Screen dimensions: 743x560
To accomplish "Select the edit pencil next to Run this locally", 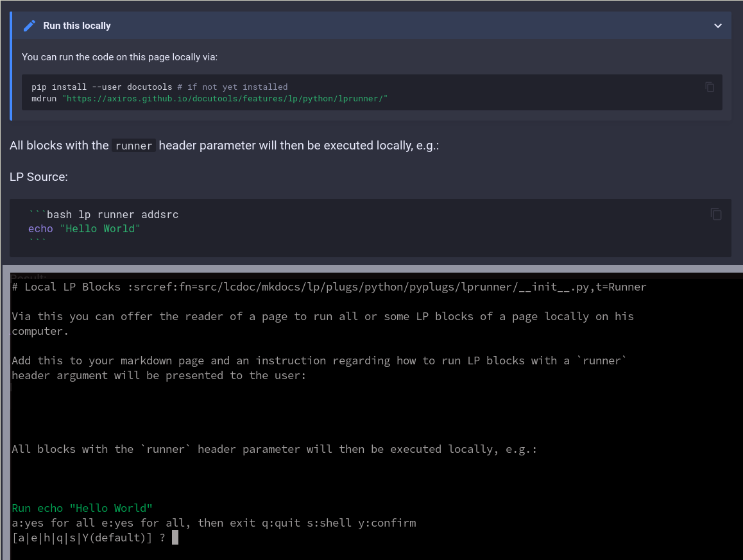I will tap(29, 25).
